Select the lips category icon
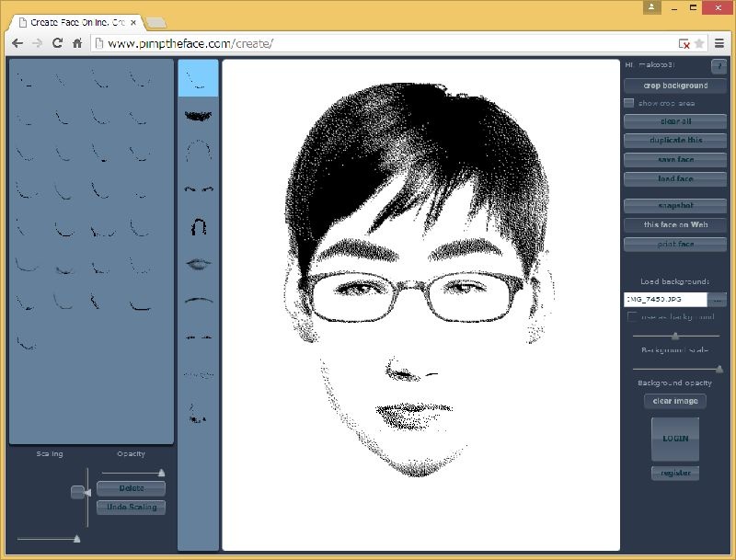736x560 pixels. click(198, 263)
